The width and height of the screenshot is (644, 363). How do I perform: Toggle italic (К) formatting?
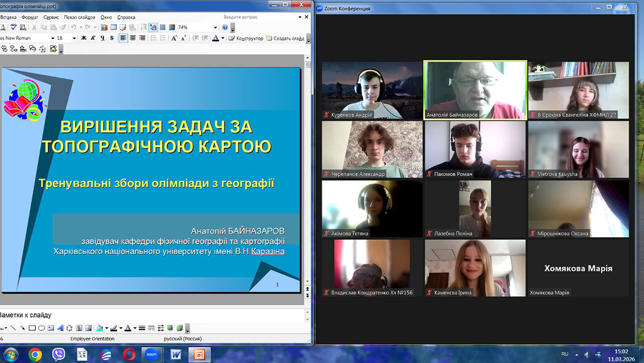(x=93, y=38)
